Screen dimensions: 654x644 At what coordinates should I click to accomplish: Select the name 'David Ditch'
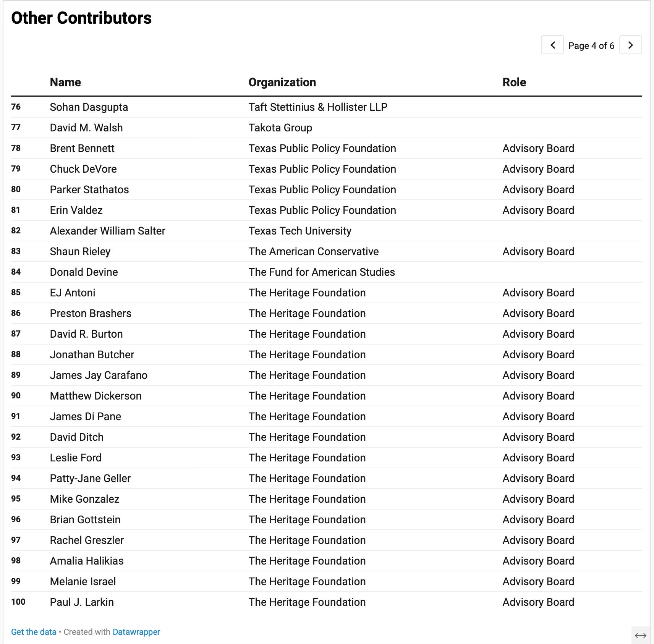tap(77, 437)
